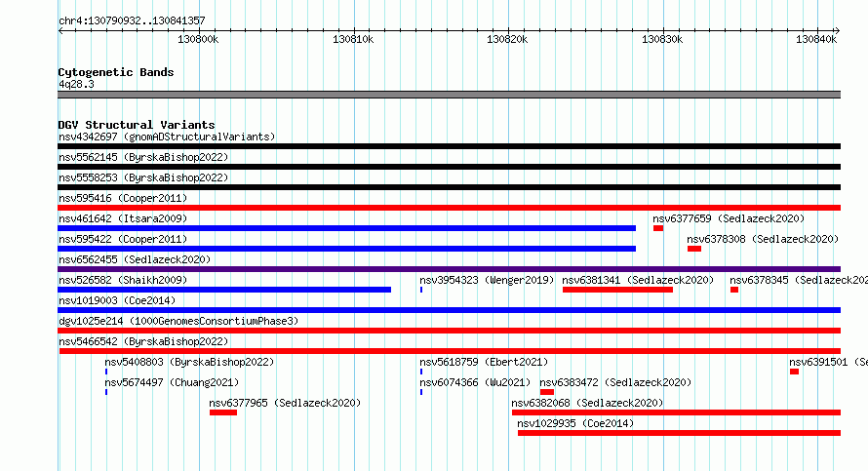Select the red bar under nsv6382068
868x471 pixels.
[677, 412]
